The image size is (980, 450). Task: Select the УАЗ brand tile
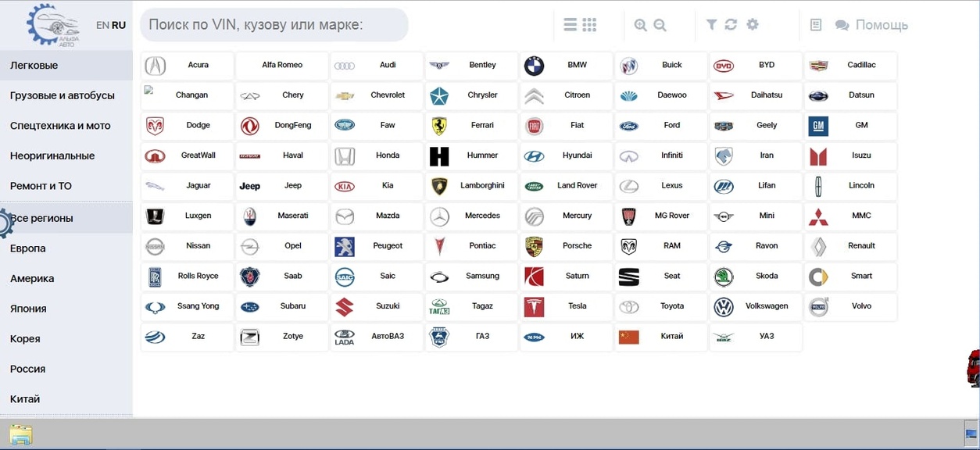[x=756, y=337]
